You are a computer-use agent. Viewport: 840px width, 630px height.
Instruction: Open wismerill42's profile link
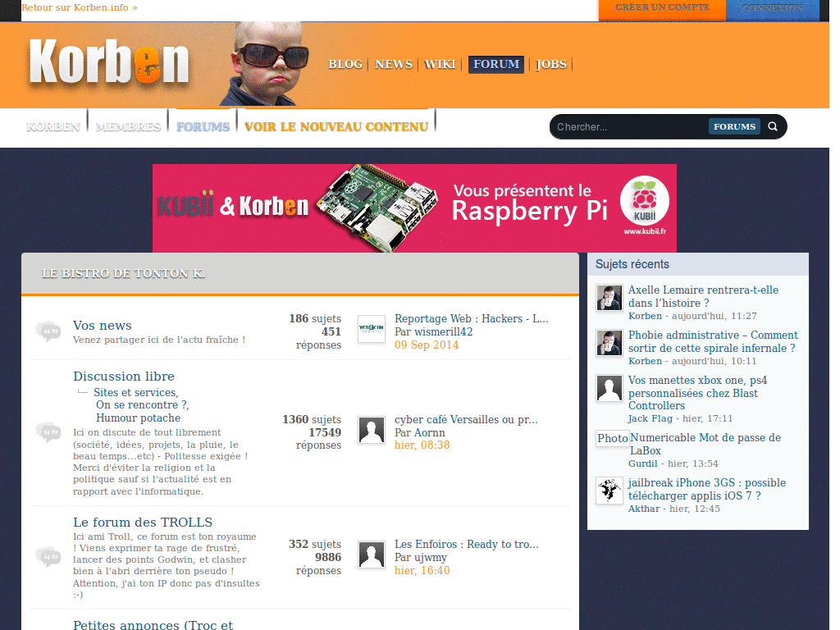(x=444, y=331)
